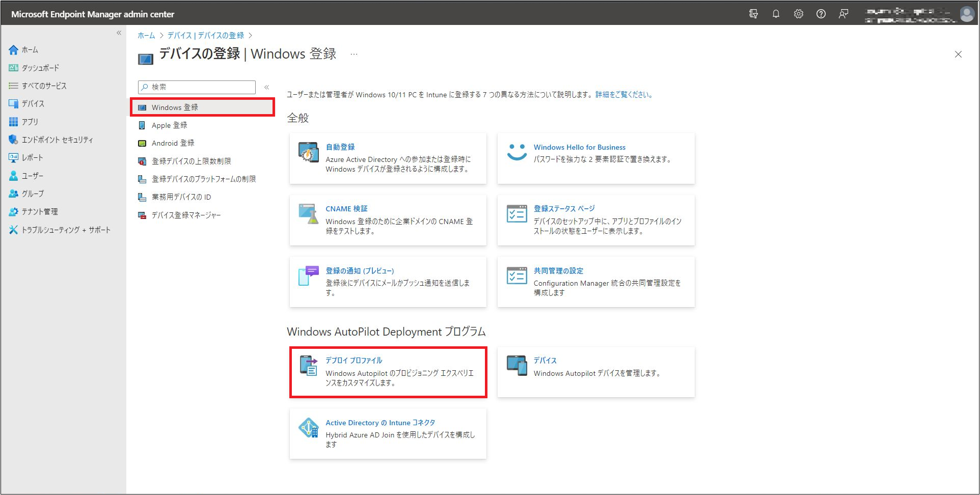
Task: Collapse the device enrollment submenu pane
Action: pos(266,87)
